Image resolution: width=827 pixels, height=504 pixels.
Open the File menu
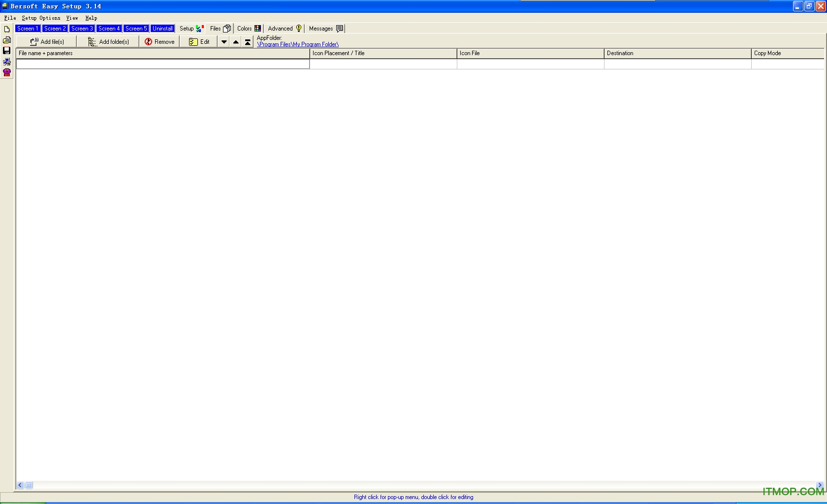10,18
